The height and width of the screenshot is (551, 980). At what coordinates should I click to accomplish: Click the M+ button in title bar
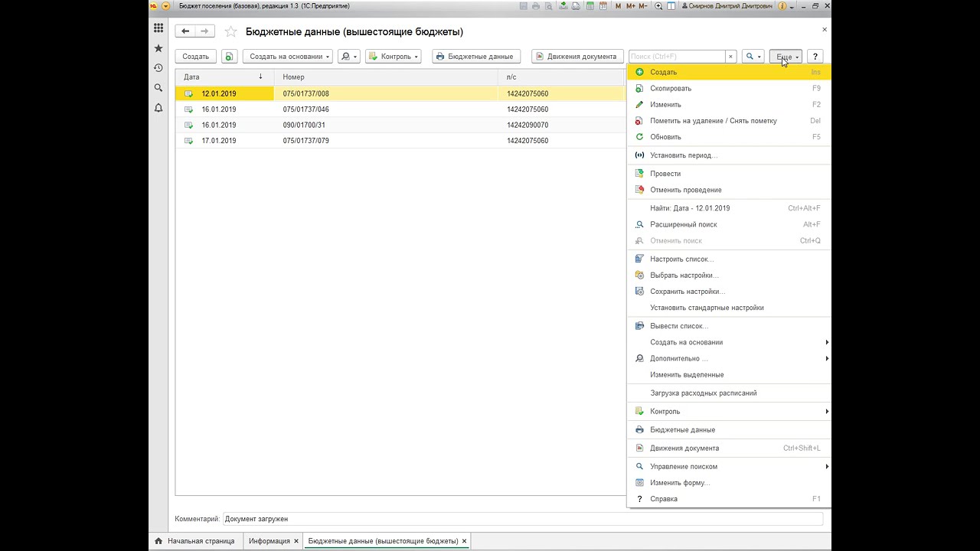tap(630, 6)
